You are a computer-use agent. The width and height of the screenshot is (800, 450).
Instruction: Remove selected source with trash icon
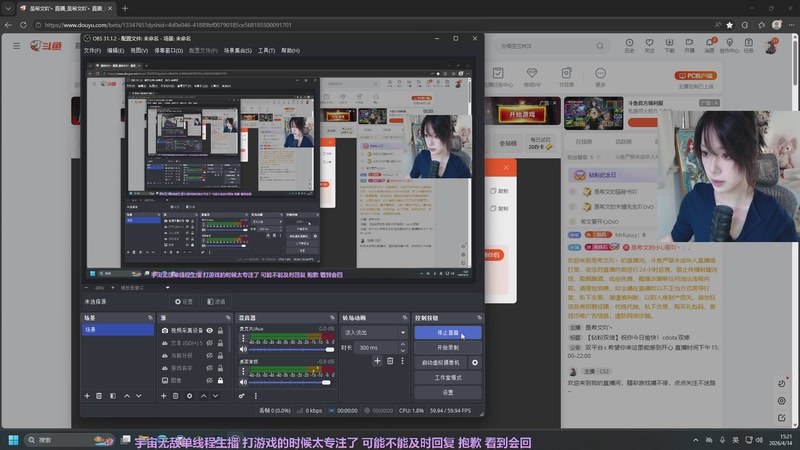tap(176, 396)
